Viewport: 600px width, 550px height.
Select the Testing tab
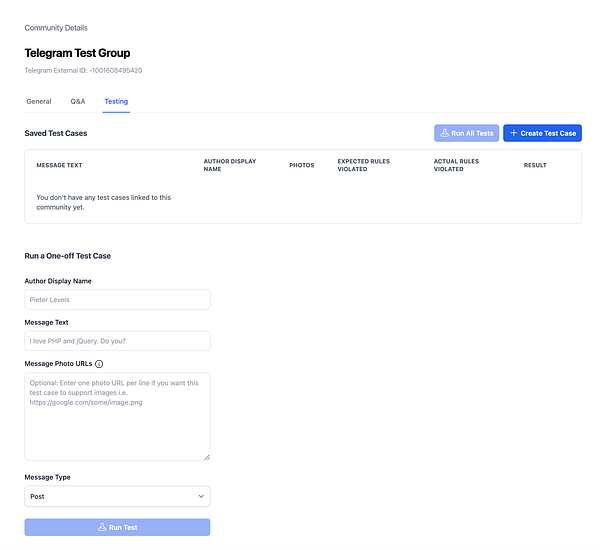[116, 101]
